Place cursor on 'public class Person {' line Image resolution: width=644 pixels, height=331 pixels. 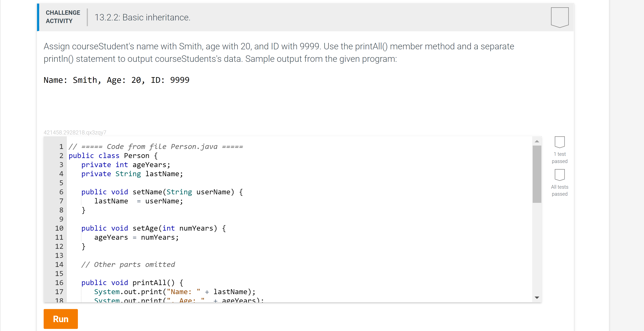click(113, 156)
